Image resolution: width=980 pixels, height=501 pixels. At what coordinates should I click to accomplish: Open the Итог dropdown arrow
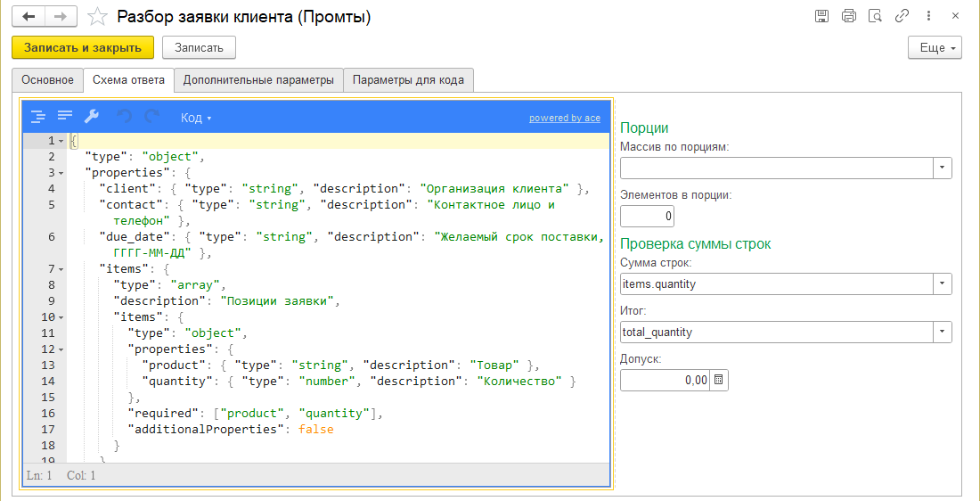943,333
